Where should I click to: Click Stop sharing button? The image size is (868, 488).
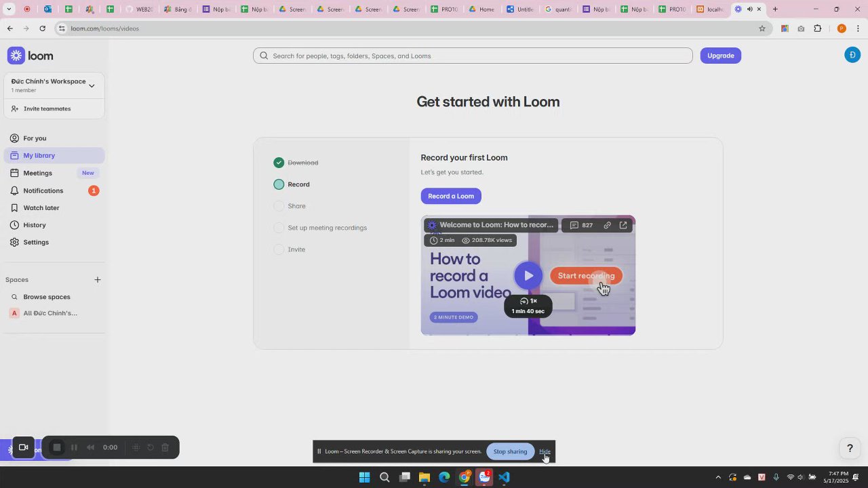pos(510,451)
